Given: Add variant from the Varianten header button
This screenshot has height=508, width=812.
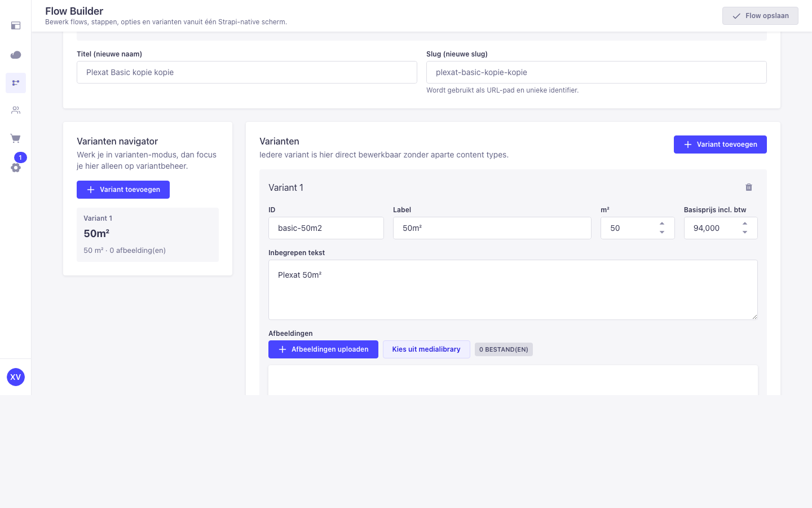Looking at the screenshot, I should pyautogui.click(x=720, y=144).
